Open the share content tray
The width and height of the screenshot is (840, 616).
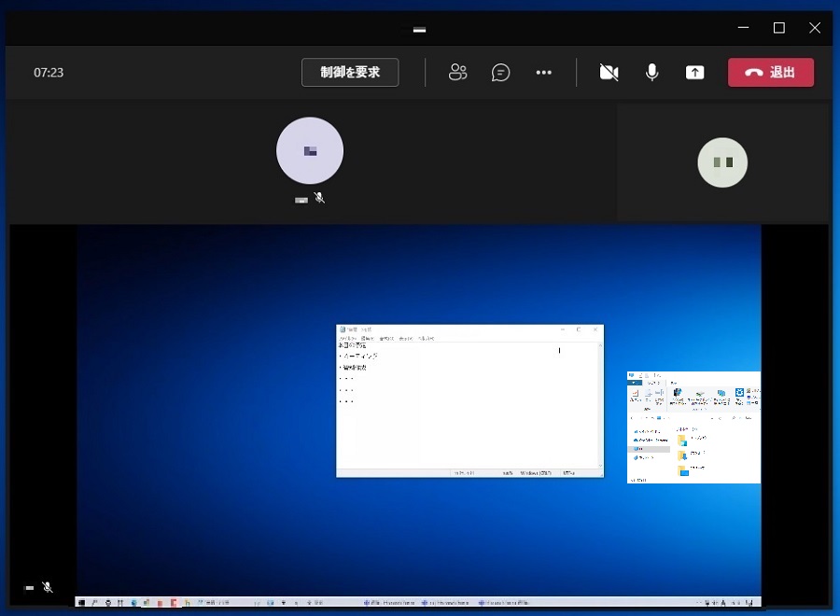695,73
